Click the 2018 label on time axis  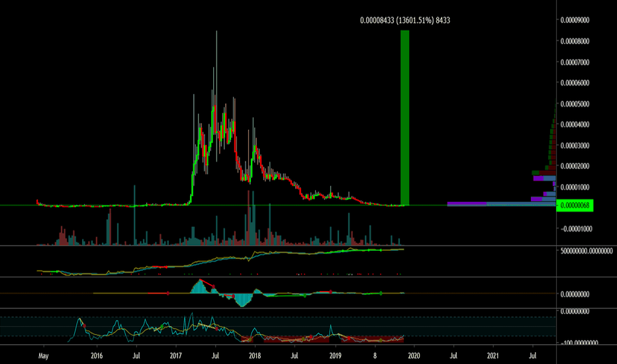255,356
